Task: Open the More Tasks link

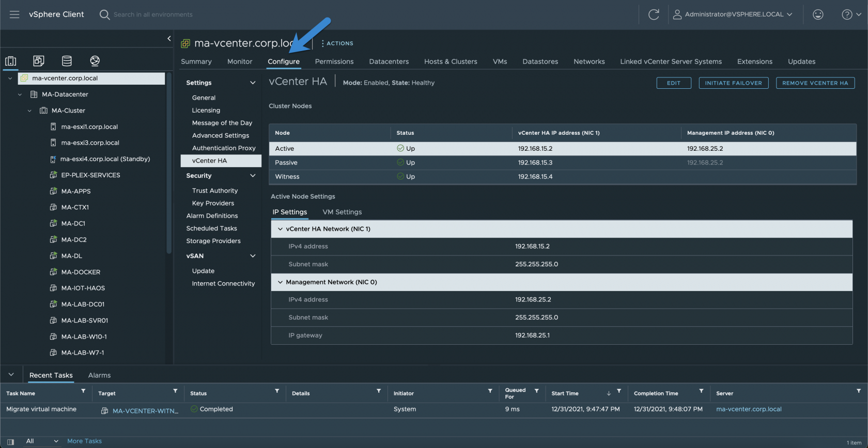Action: click(x=84, y=441)
